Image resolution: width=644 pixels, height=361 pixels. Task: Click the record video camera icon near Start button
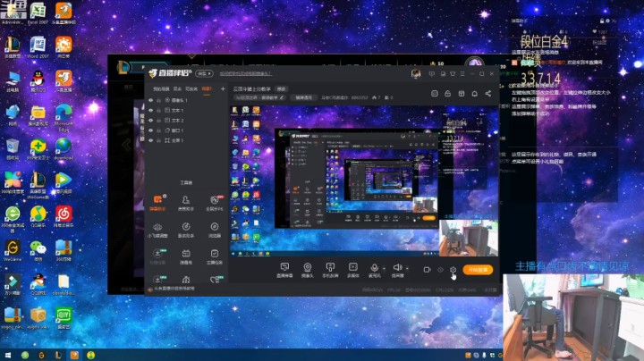click(x=427, y=270)
